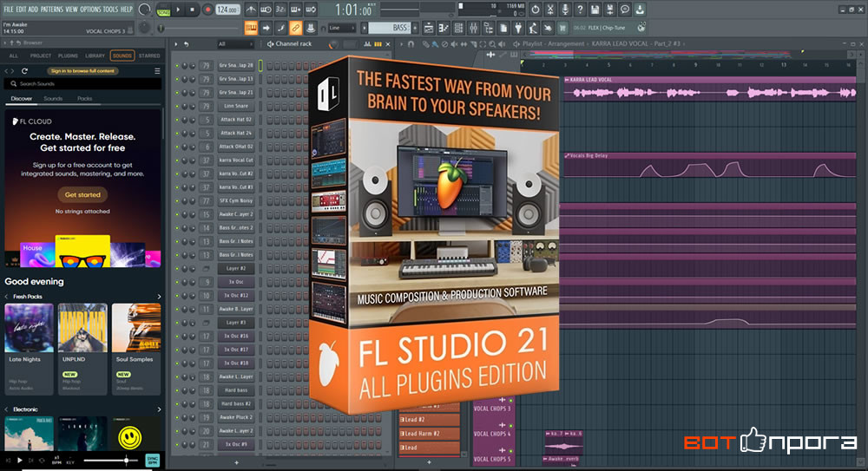Open the mixer view icon

tap(473, 28)
